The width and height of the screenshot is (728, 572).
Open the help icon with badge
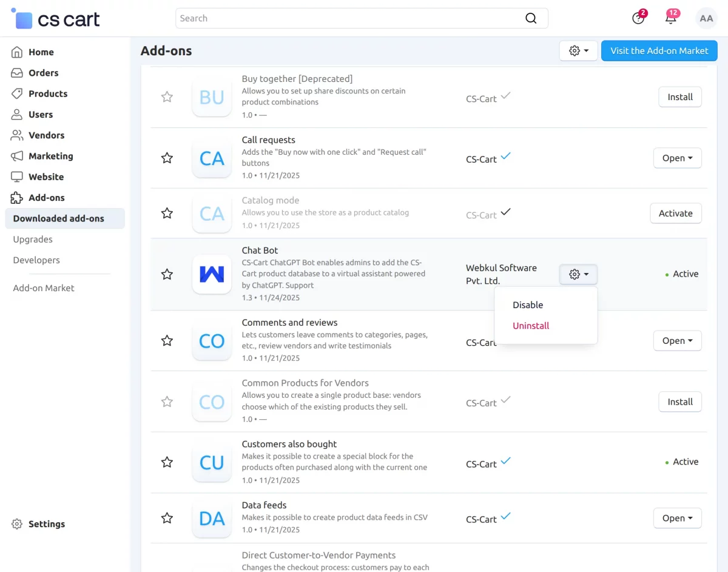pos(638,18)
